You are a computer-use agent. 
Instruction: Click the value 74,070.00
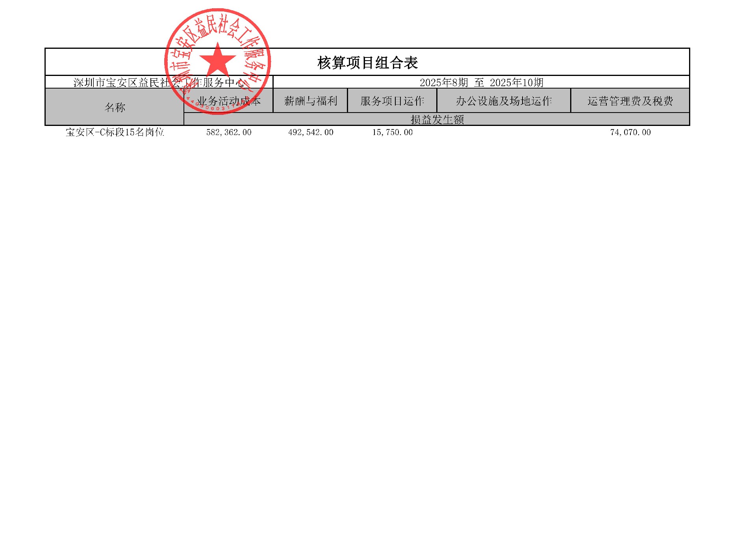[630, 133]
